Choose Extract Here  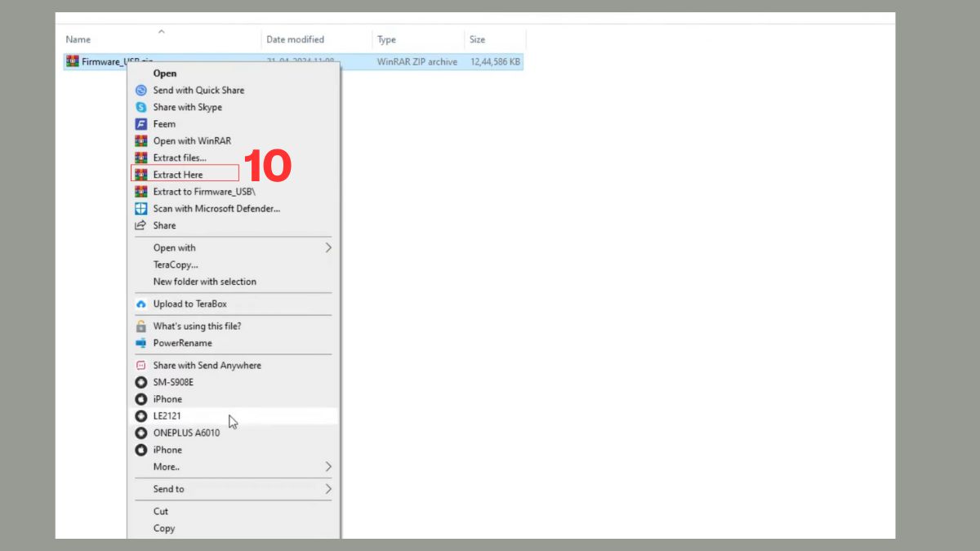(x=178, y=175)
